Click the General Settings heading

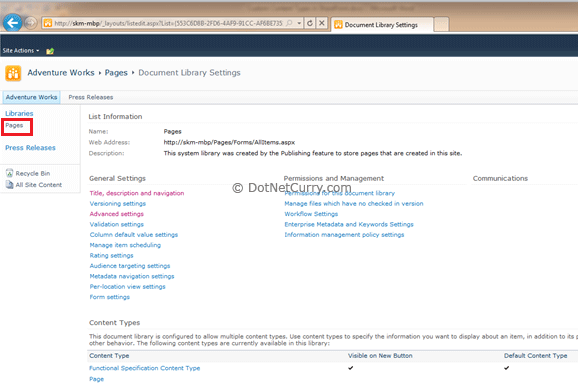(117, 178)
